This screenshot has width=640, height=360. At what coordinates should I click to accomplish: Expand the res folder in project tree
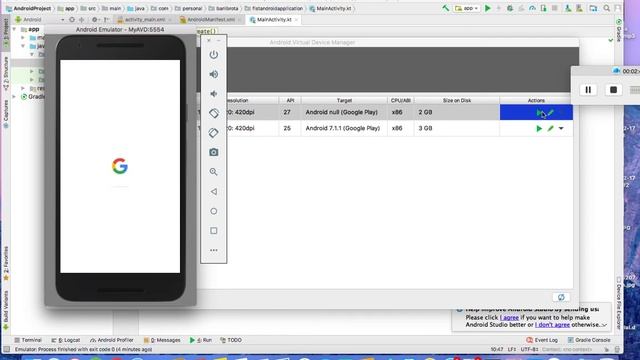(23, 88)
